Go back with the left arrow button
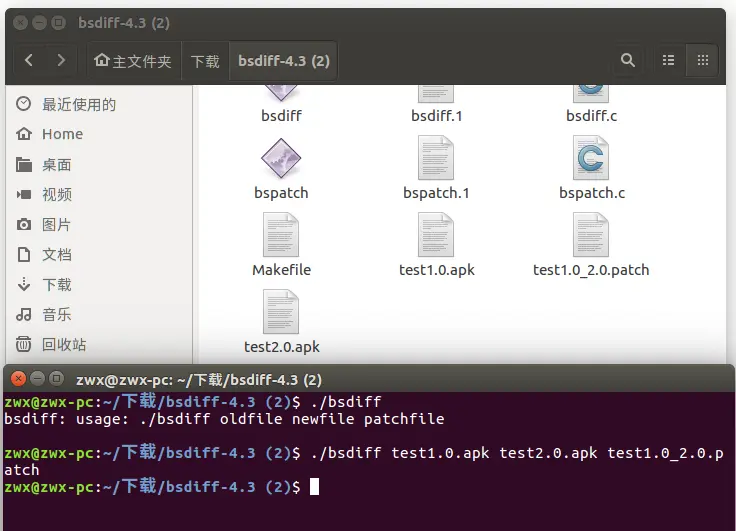736x531 pixels. 29,60
